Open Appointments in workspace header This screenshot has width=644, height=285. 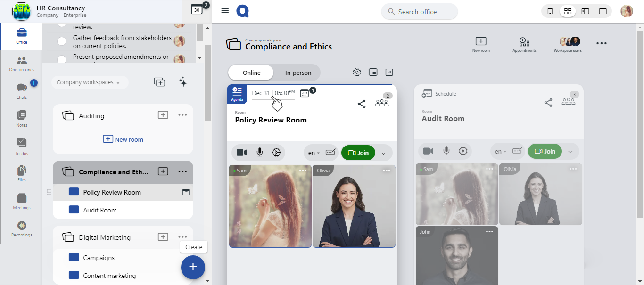[x=524, y=44]
